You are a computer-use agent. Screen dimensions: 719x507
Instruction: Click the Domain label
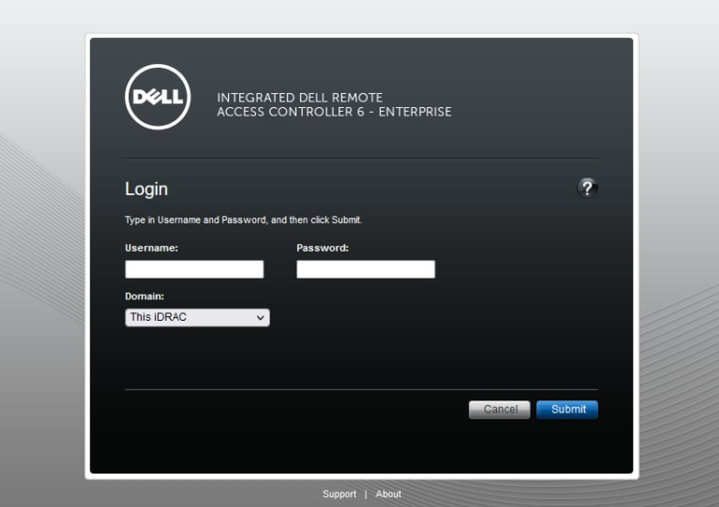[x=144, y=296]
